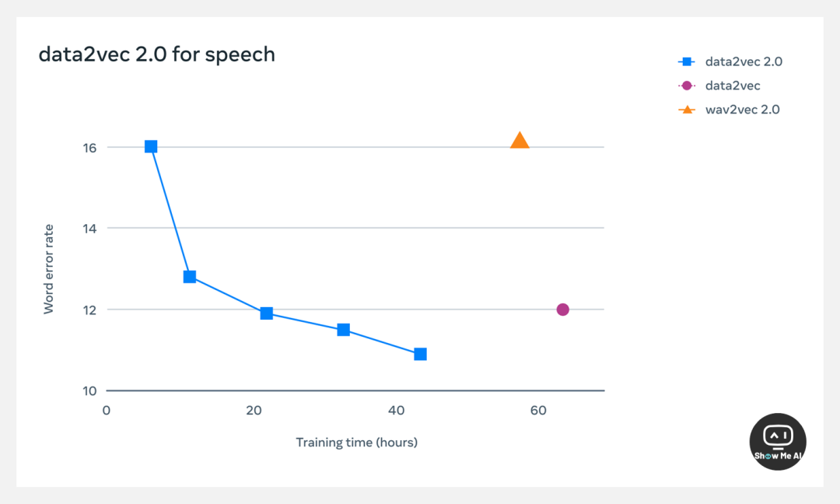Click the third blue square point near 20 hours
The height and width of the screenshot is (504, 840).
click(x=267, y=313)
